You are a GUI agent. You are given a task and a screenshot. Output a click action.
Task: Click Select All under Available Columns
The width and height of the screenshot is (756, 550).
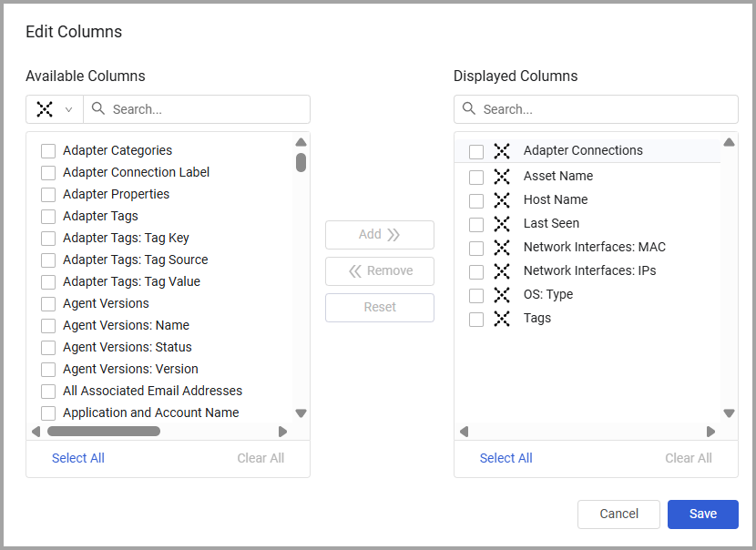78,458
